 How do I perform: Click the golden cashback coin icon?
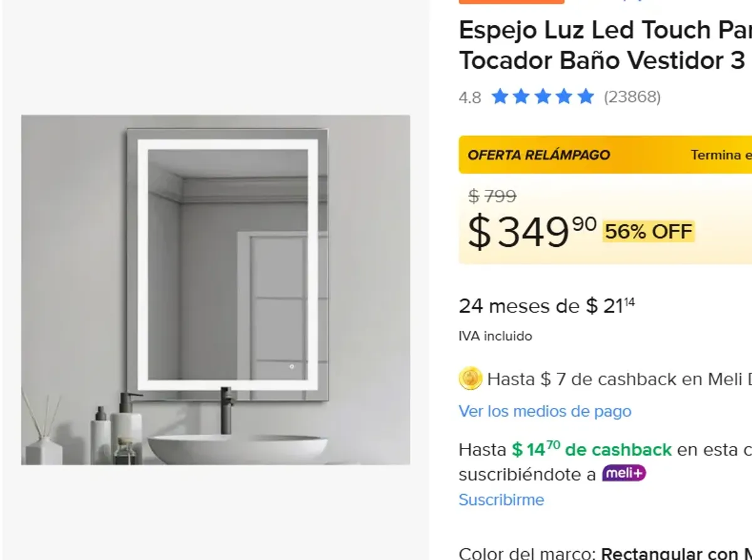(x=471, y=379)
